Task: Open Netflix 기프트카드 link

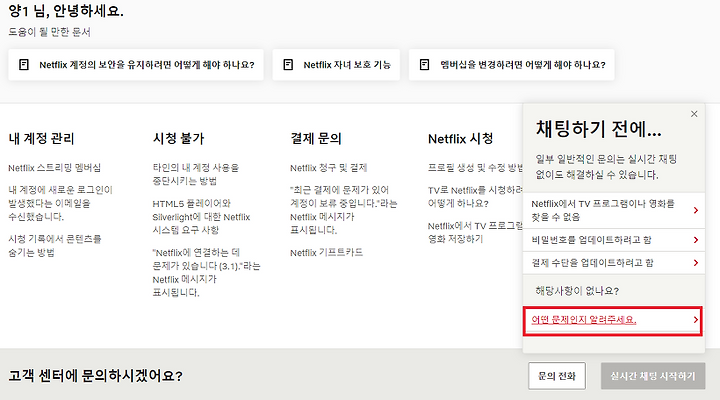Action: [326, 253]
